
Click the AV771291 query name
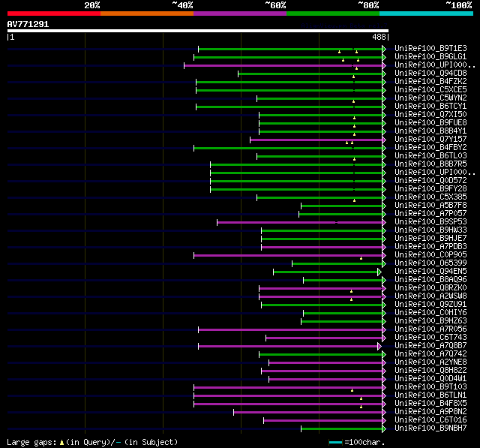pos(28,24)
